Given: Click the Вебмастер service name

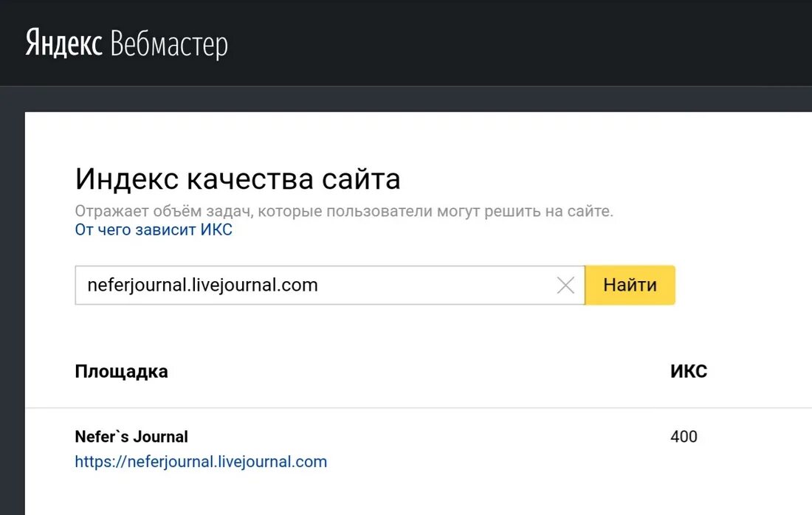Looking at the screenshot, I should pos(169,44).
